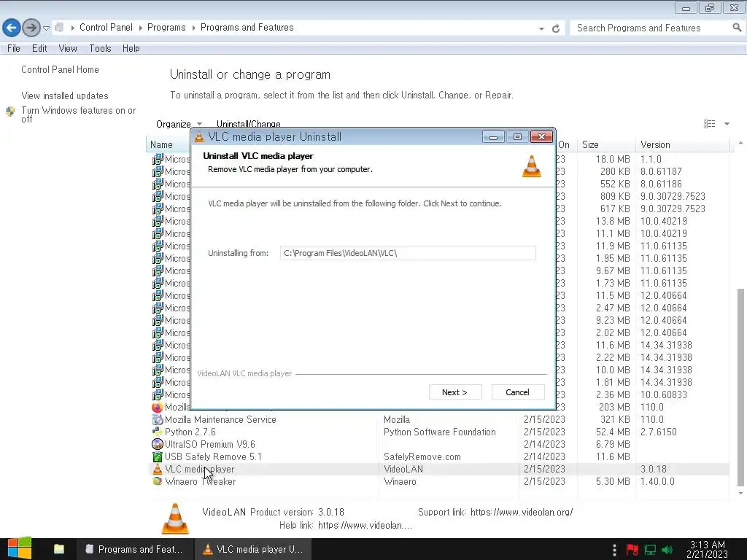The height and width of the screenshot is (560, 747).
Task: Click the network tray icon
Action: (650, 550)
